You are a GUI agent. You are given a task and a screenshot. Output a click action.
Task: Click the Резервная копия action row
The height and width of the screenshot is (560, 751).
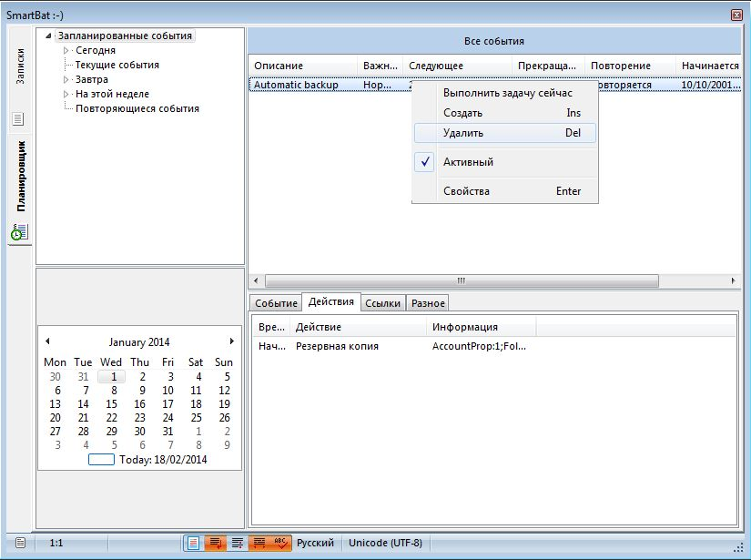click(337, 346)
